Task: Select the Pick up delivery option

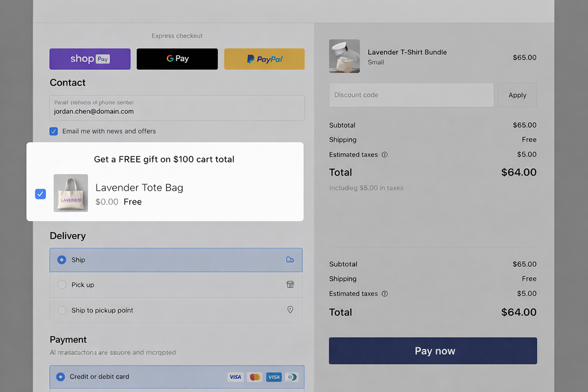Action: (62, 285)
